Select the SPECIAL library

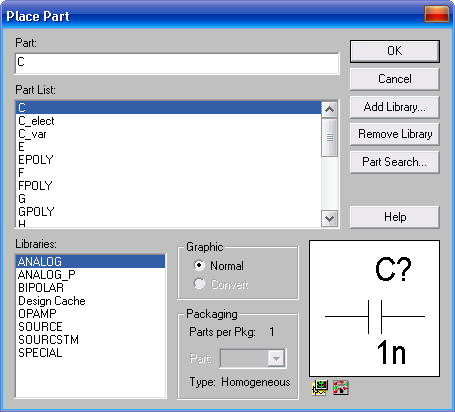(x=91, y=353)
